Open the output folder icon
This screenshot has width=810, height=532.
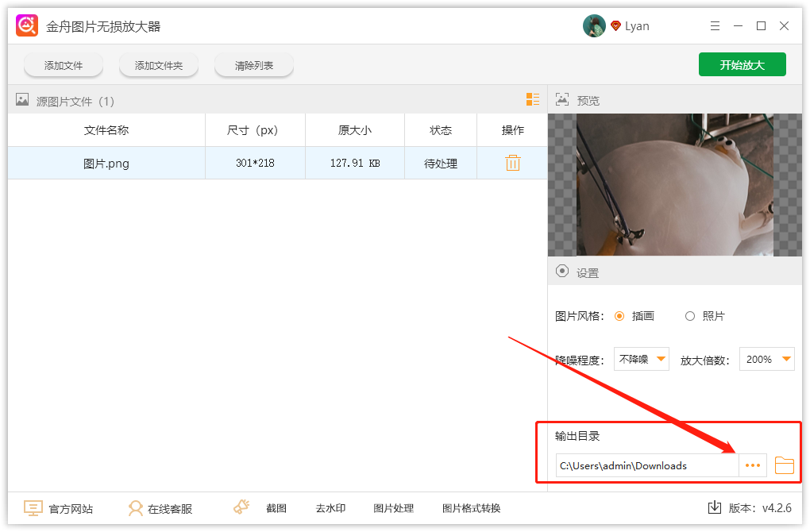[784, 465]
